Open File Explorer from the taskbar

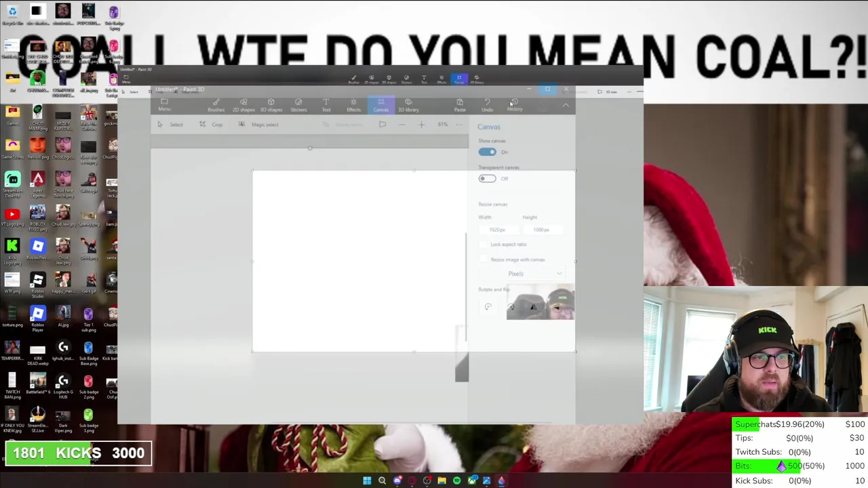coord(441,481)
